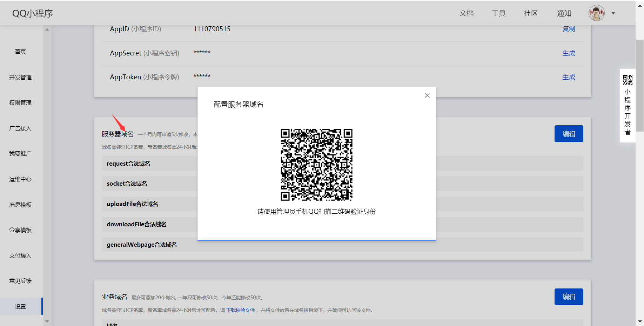This screenshot has height=326, width=644.
Task: Open 广告接入 in the sidebar
Action: [20, 128]
